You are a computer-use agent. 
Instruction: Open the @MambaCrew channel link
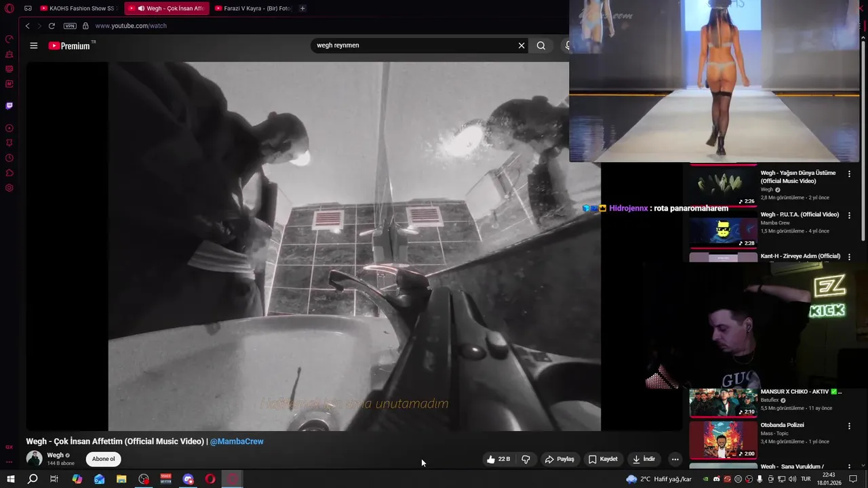point(237,441)
